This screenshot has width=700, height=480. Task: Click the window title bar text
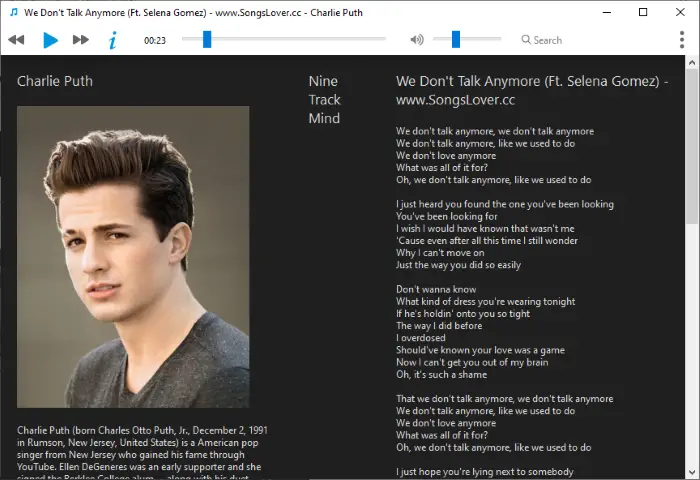click(x=193, y=13)
